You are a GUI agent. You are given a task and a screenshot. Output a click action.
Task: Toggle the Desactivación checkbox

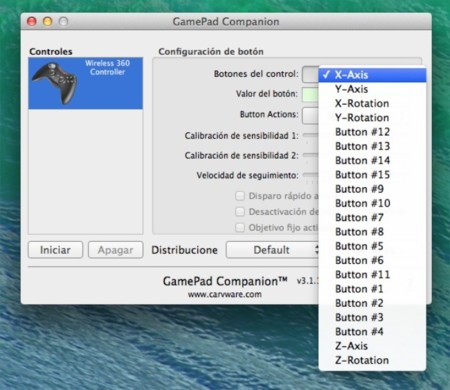[240, 212]
